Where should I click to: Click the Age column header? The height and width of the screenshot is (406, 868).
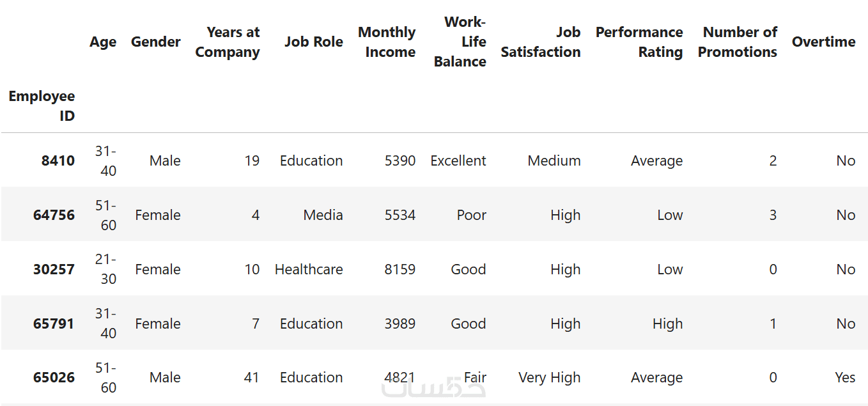click(103, 42)
